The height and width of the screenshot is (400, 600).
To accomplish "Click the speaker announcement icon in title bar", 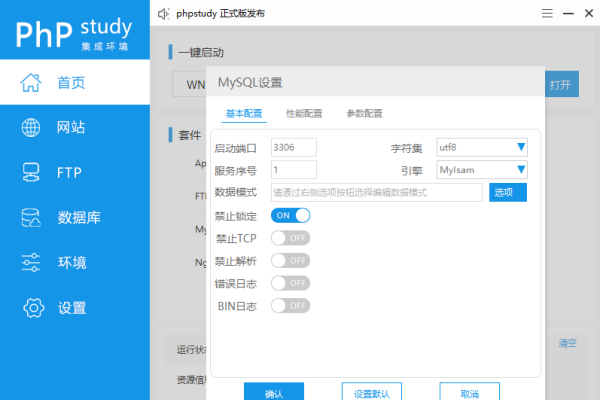I will [164, 14].
